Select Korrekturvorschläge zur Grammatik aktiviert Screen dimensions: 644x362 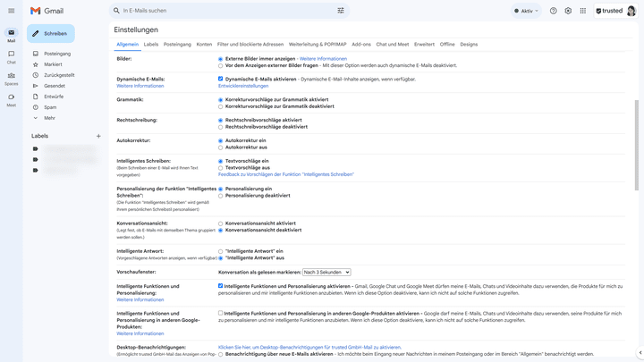pos(221,100)
